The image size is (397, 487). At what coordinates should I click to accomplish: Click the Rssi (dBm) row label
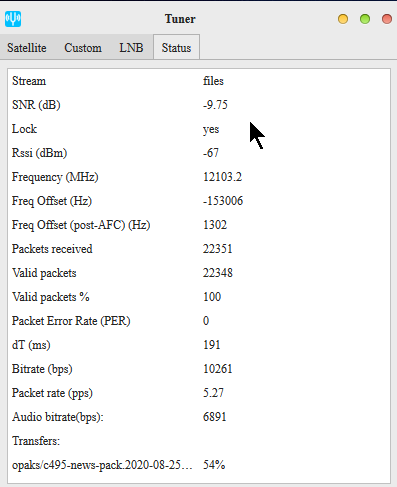point(39,153)
